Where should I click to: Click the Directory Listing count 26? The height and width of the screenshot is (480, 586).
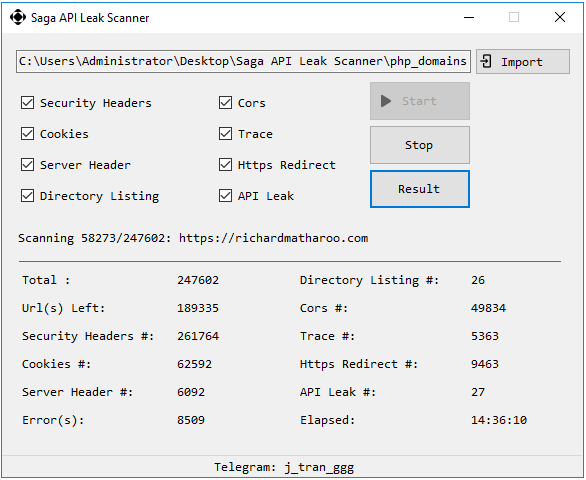478,280
